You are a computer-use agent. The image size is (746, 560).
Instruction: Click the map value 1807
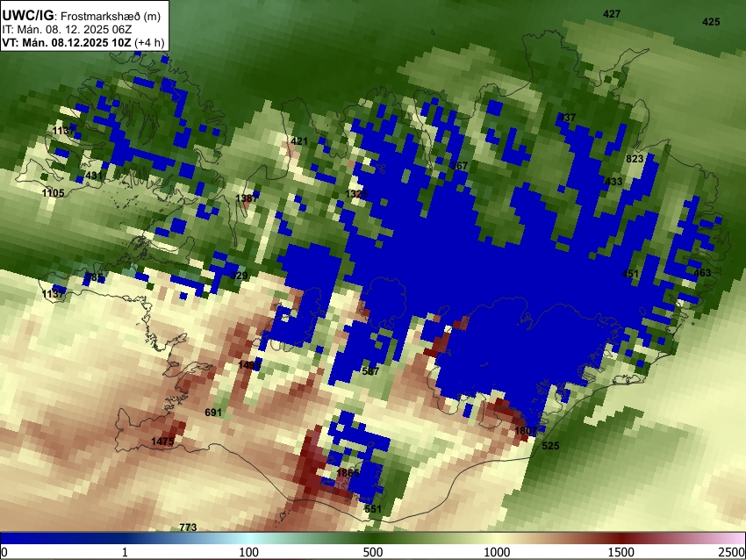(527, 431)
